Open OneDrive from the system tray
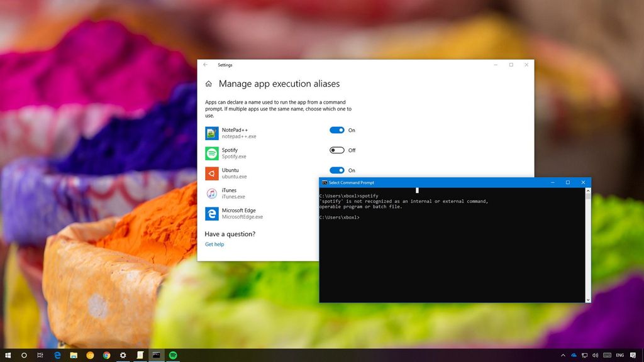The width and height of the screenshot is (644, 362). coord(574,355)
